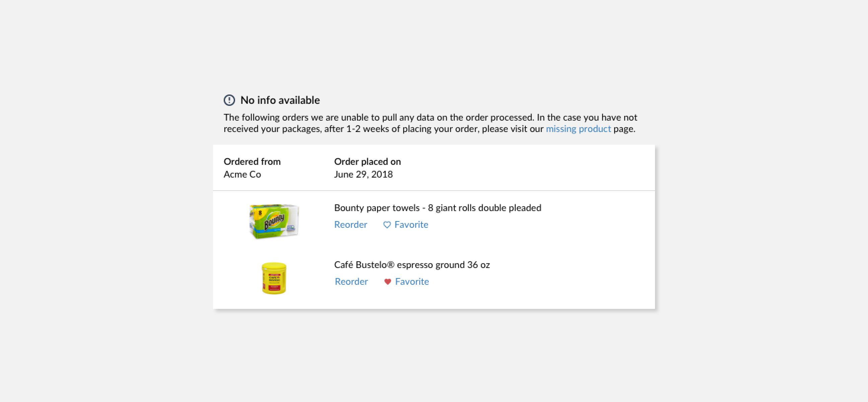Click the Bounty paper towels product title
868x402 pixels.
coord(437,208)
